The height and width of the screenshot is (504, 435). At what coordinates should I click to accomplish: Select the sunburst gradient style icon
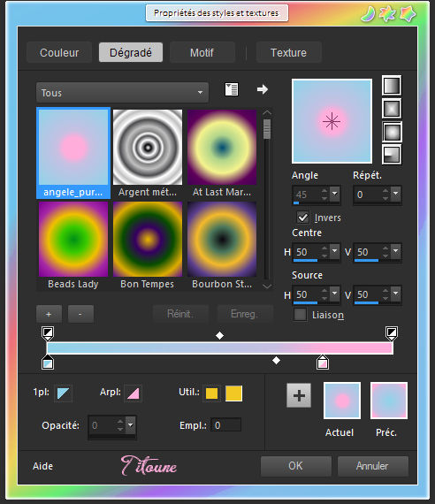[392, 132]
